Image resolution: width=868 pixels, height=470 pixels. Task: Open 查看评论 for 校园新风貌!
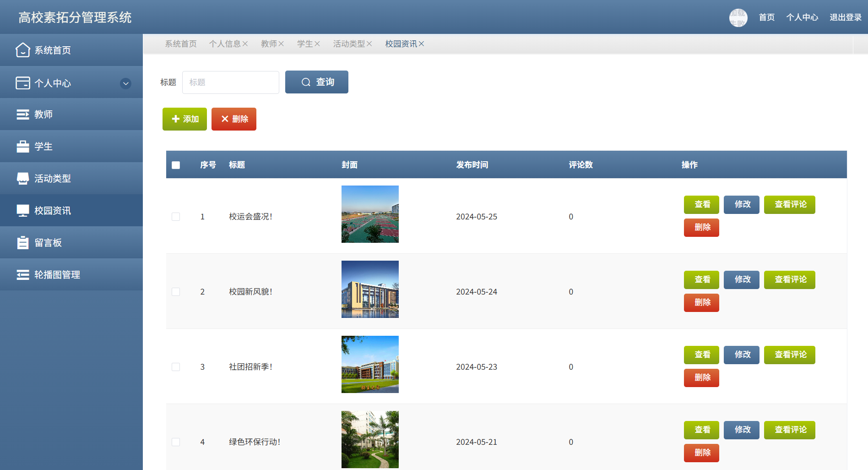click(790, 280)
